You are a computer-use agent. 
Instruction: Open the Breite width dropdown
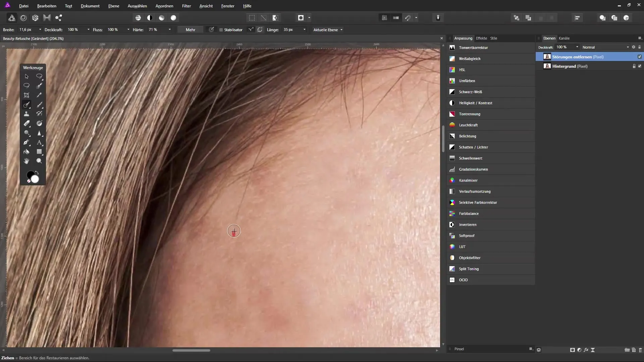[40, 30]
